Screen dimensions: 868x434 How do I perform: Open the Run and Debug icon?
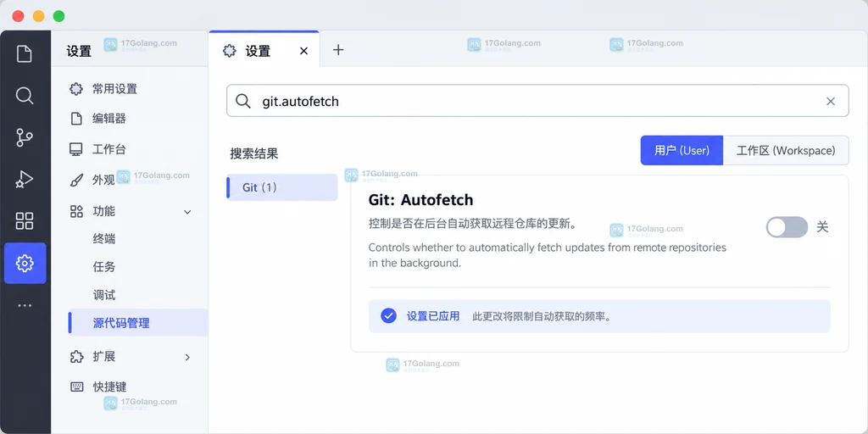25,180
